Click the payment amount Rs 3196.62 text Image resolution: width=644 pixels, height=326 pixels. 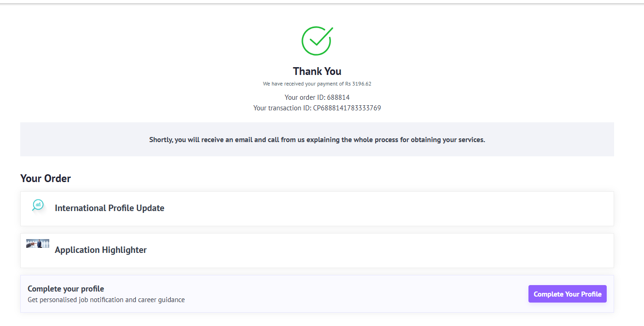pos(358,84)
